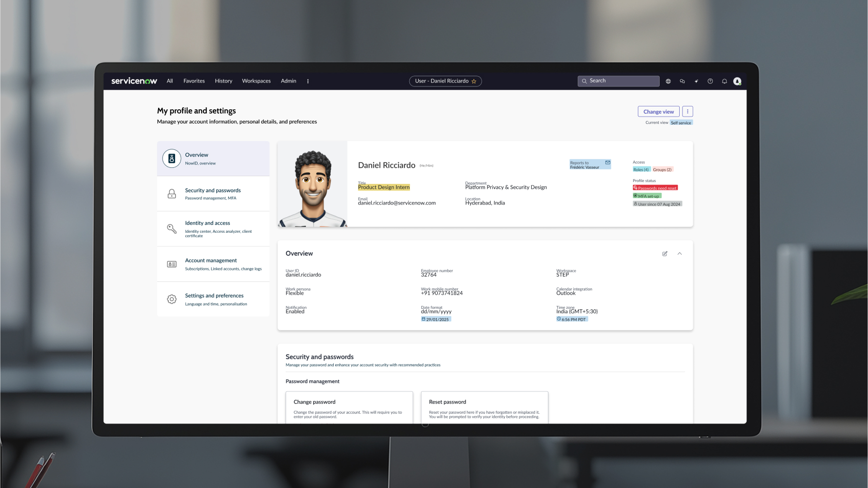Viewport: 868px width, 488px height.
Task: Open the All menu
Action: point(170,81)
